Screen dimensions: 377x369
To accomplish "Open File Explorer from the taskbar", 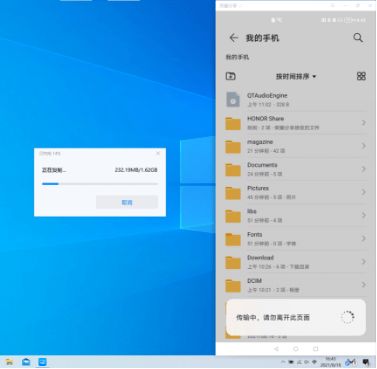I will pos(9,362).
